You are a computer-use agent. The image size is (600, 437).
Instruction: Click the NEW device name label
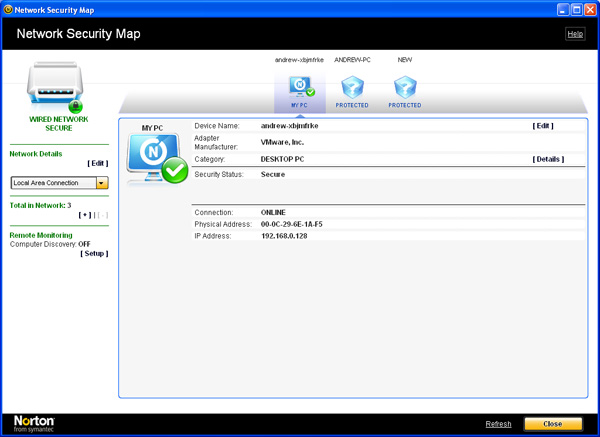click(x=405, y=60)
